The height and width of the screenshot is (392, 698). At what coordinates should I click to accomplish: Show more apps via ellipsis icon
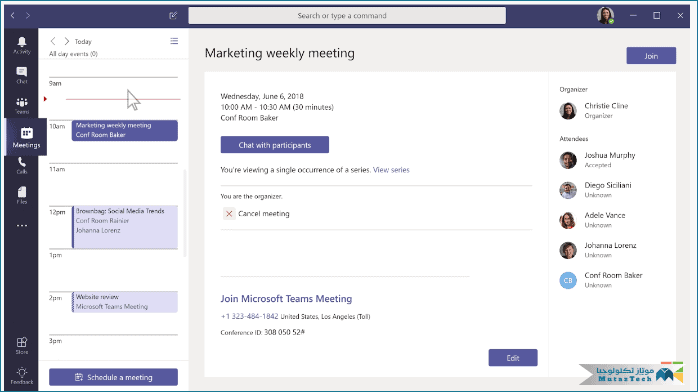(x=21, y=226)
